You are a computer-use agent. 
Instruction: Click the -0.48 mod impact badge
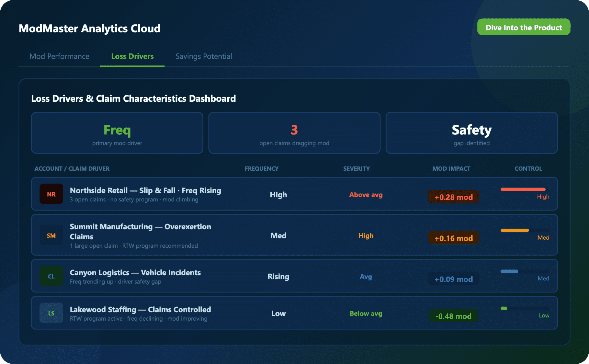pos(453,316)
